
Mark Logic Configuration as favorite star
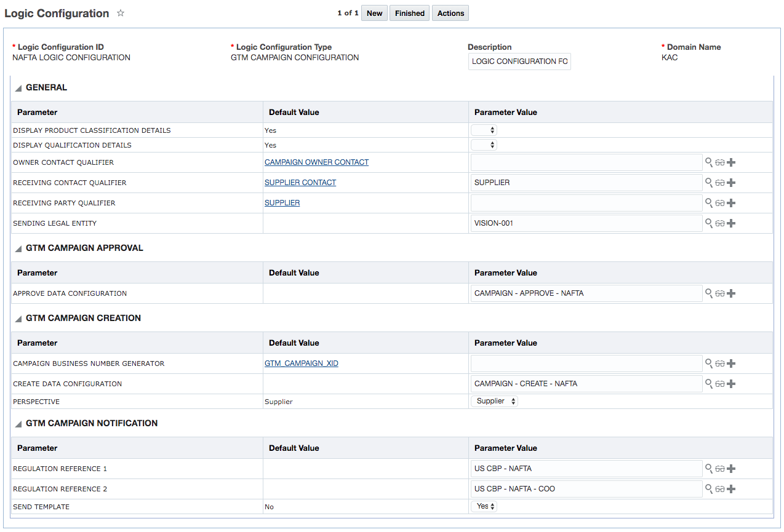coord(121,13)
